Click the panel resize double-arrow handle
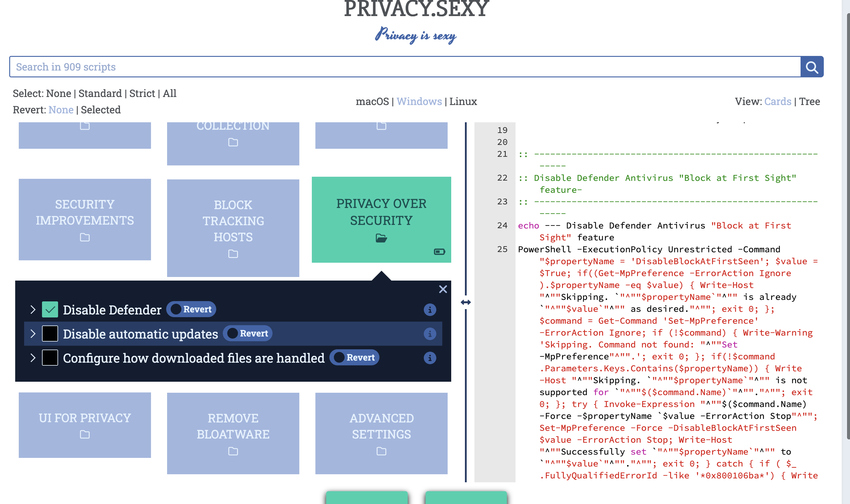Screen dimensions: 850x504 point(467,302)
